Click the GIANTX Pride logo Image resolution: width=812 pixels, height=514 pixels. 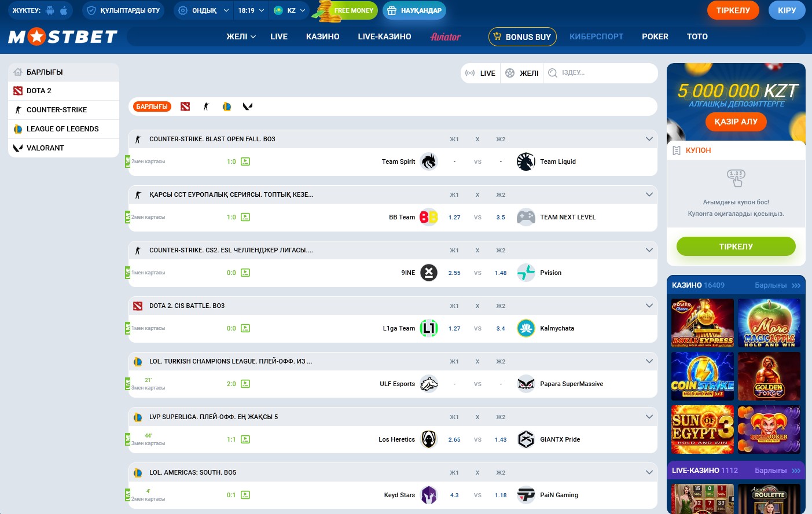pos(526,439)
